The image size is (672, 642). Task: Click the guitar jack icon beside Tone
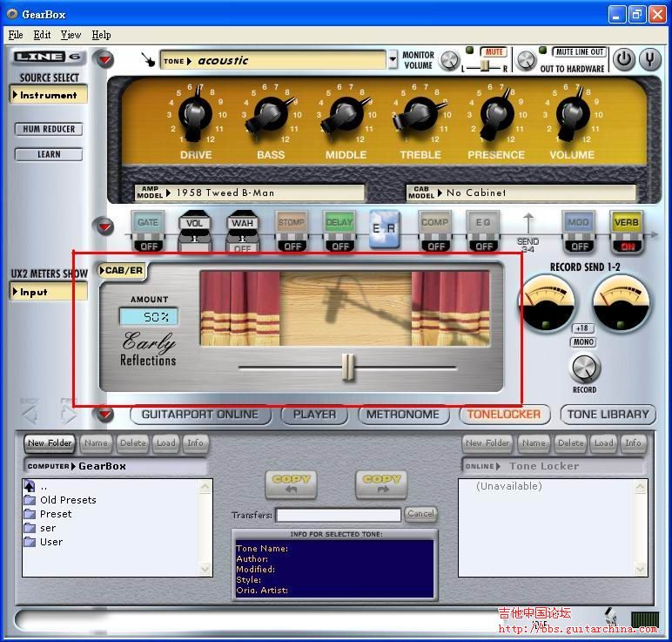pos(148,59)
